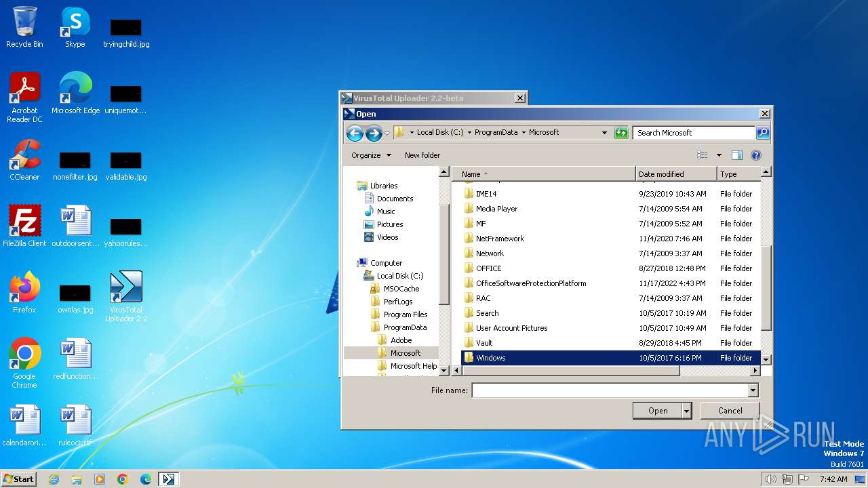Open Windows Explorer from taskbar
868x488 pixels.
coord(77,479)
